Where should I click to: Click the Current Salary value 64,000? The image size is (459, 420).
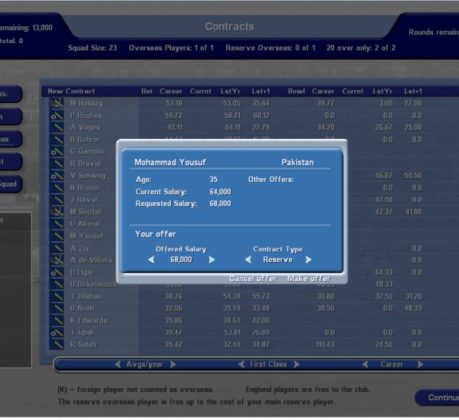click(220, 191)
